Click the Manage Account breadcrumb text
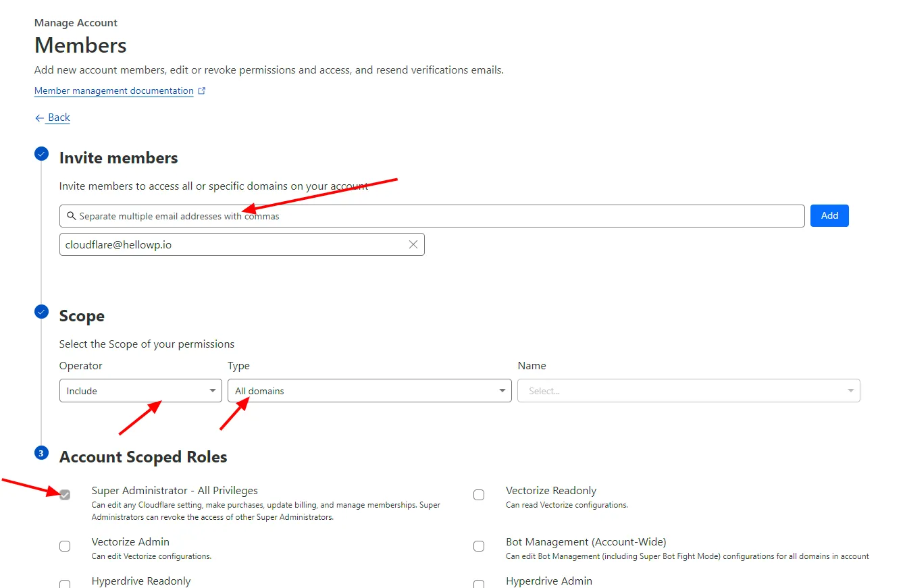Image resolution: width=905 pixels, height=588 pixels. (76, 23)
